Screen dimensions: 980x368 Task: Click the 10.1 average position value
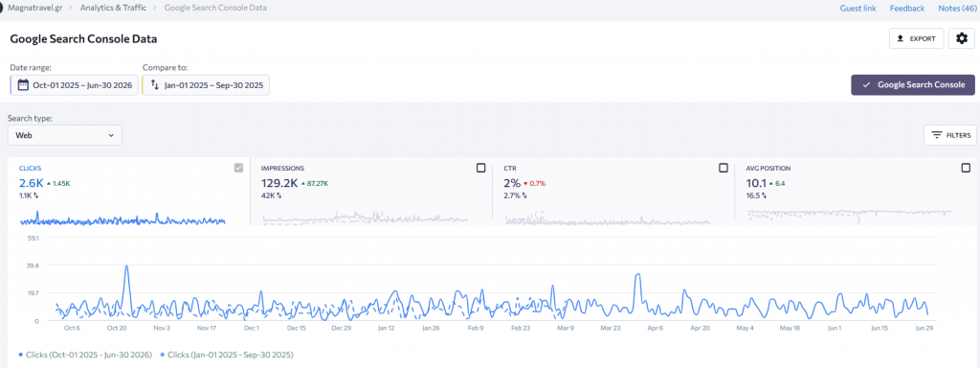756,183
